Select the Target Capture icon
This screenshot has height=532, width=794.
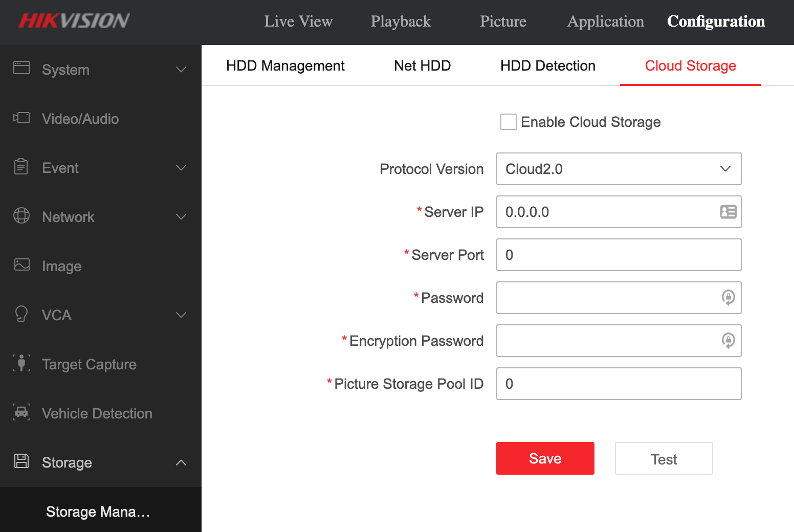(21, 364)
